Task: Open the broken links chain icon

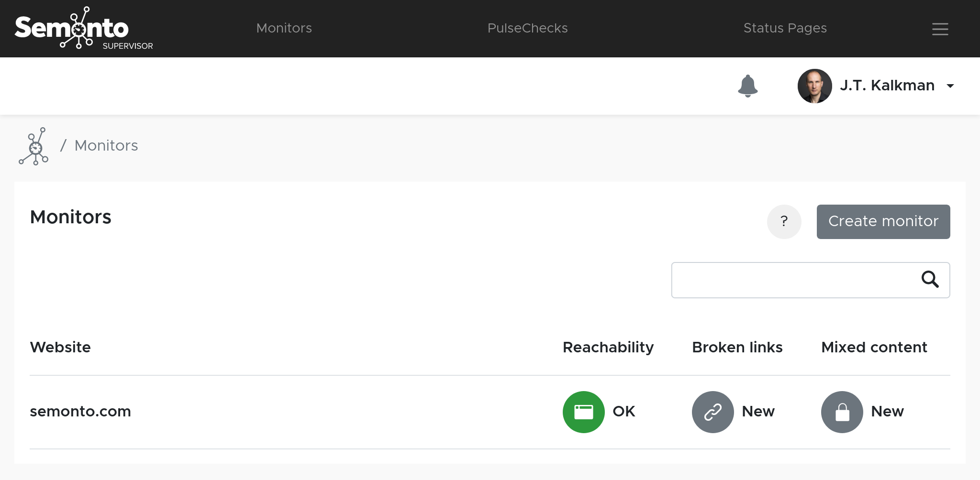Action: (713, 412)
